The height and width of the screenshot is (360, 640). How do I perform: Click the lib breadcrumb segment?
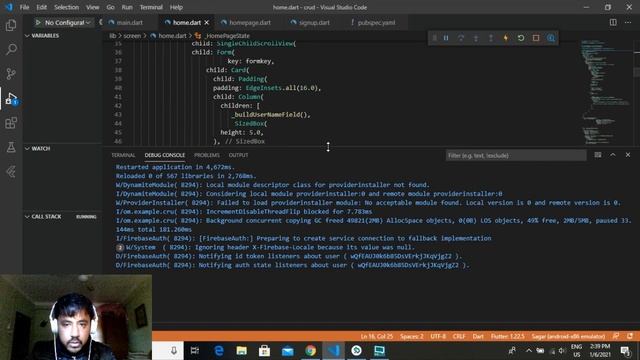[112, 36]
